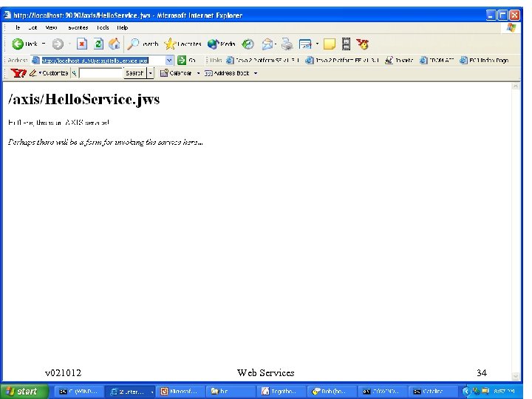Image resolution: width=532 pixels, height=399 pixels.
Task: Click the Yahoo toolbar search text box
Action: click(100, 73)
